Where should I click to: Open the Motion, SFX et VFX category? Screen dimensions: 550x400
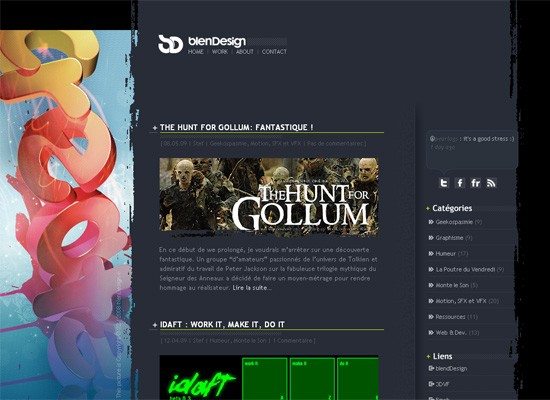(461, 301)
